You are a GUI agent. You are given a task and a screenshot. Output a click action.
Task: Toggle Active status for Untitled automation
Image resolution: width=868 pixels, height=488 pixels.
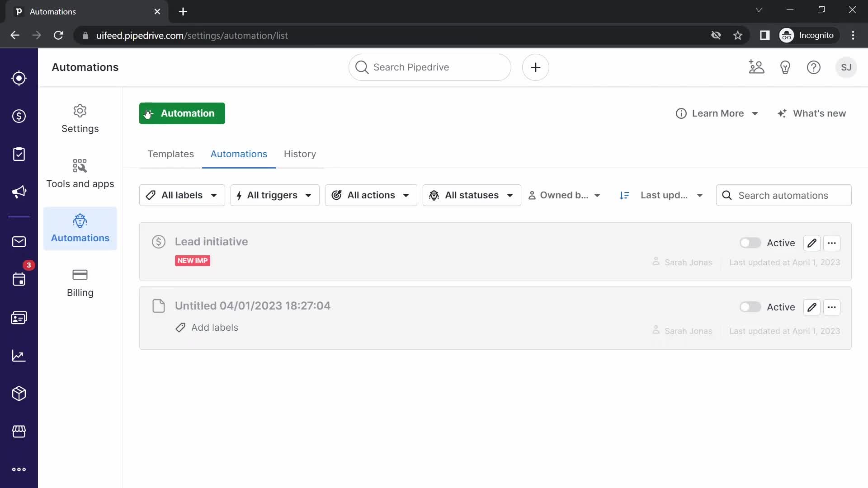750,307
